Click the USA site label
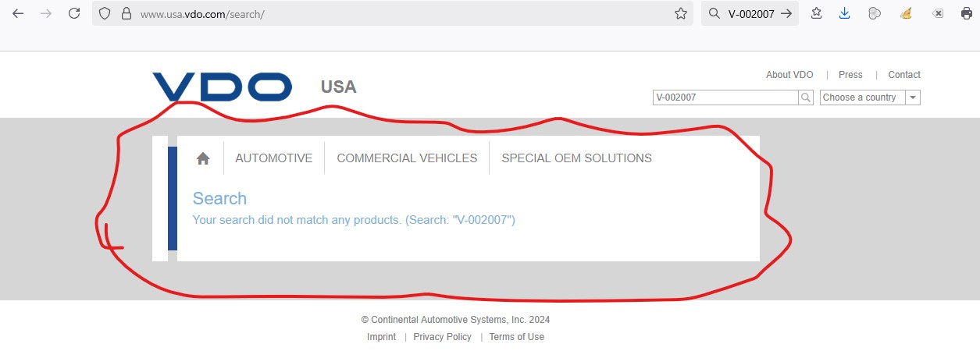Viewport: 980px width, 351px height. point(338,87)
